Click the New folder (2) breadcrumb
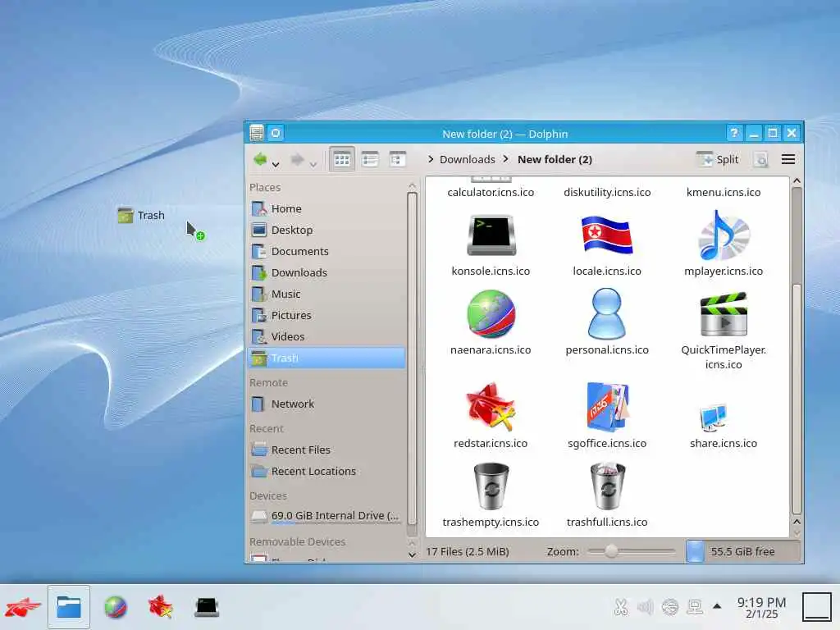Image resolution: width=840 pixels, height=630 pixels. click(555, 159)
